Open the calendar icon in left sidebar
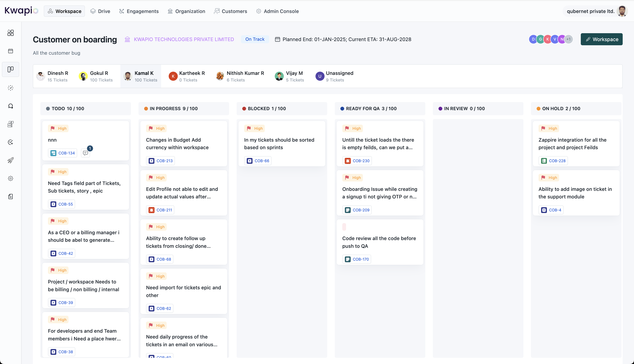The height and width of the screenshot is (364, 634). (x=11, y=51)
